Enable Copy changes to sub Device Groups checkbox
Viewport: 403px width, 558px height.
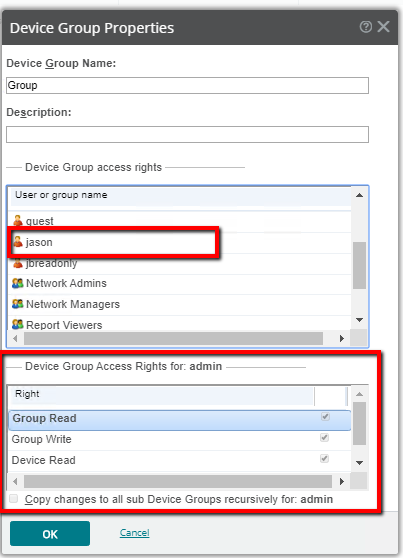14,499
